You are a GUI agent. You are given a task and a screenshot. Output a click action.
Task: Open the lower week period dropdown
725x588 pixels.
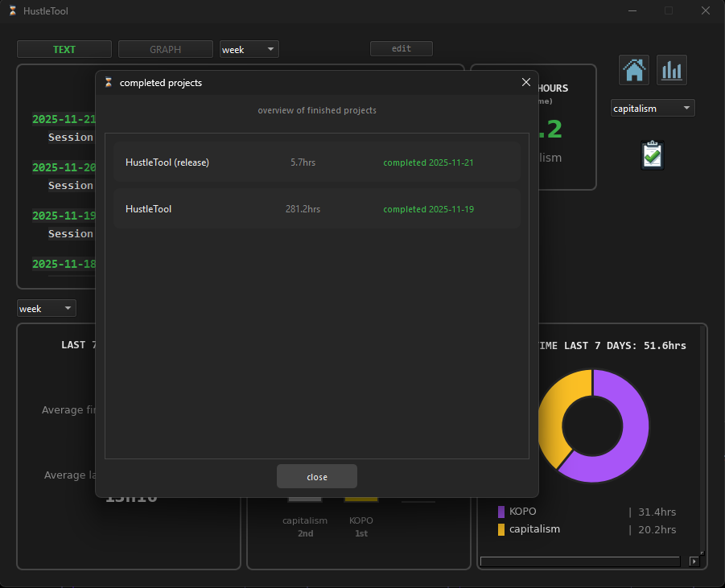pyautogui.click(x=47, y=308)
